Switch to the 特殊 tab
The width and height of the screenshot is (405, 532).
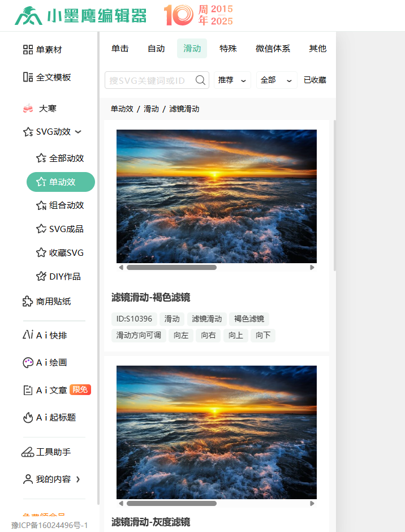point(228,49)
